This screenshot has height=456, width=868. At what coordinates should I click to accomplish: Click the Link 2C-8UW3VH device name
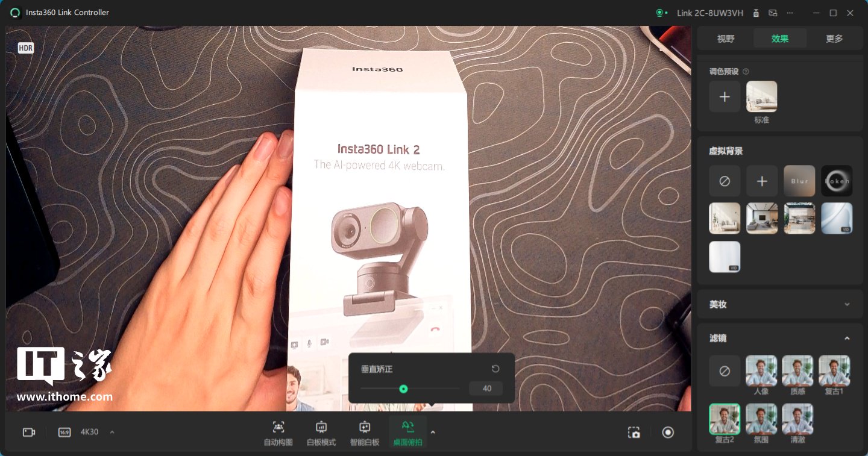click(710, 13)
